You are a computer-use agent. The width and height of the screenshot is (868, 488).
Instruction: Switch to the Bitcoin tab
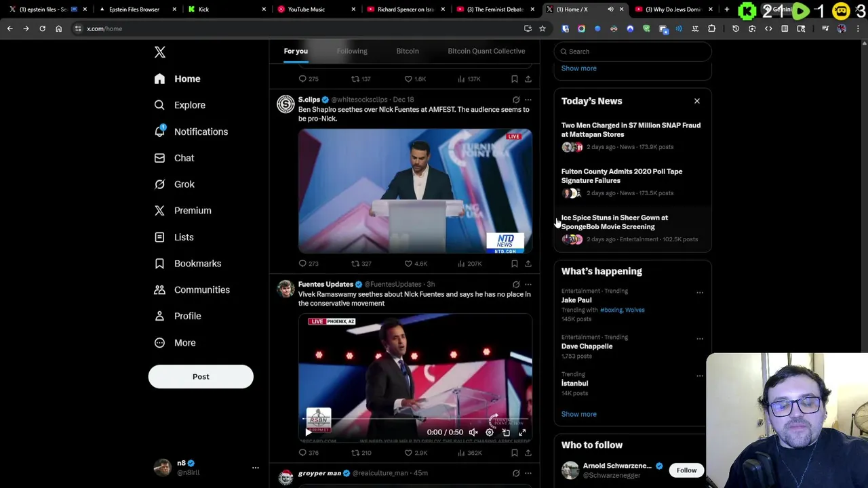click(408, 52)
